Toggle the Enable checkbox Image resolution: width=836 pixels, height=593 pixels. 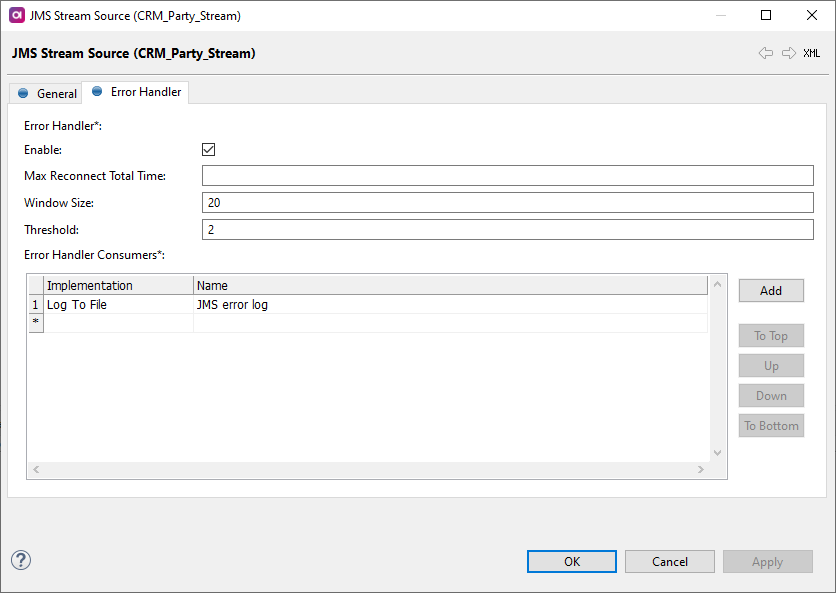coord(208,149)
